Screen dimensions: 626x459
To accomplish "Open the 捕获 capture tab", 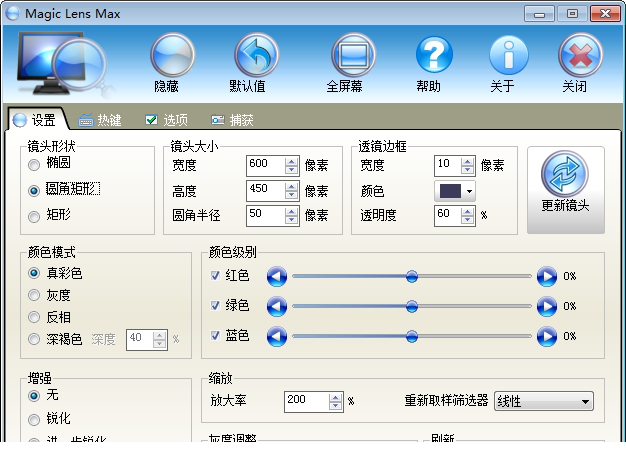I will pyautogui.click(x=232, y=120).
